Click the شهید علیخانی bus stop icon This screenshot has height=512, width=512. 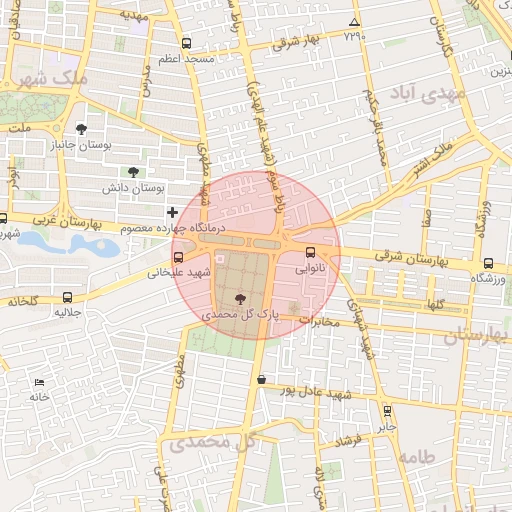tap(178, 257)
